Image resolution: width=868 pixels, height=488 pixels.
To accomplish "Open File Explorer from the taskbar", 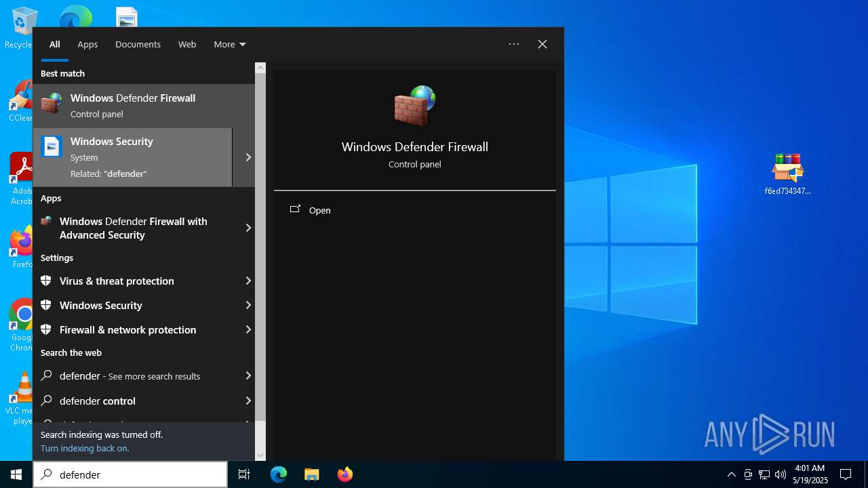I will 311,474.
